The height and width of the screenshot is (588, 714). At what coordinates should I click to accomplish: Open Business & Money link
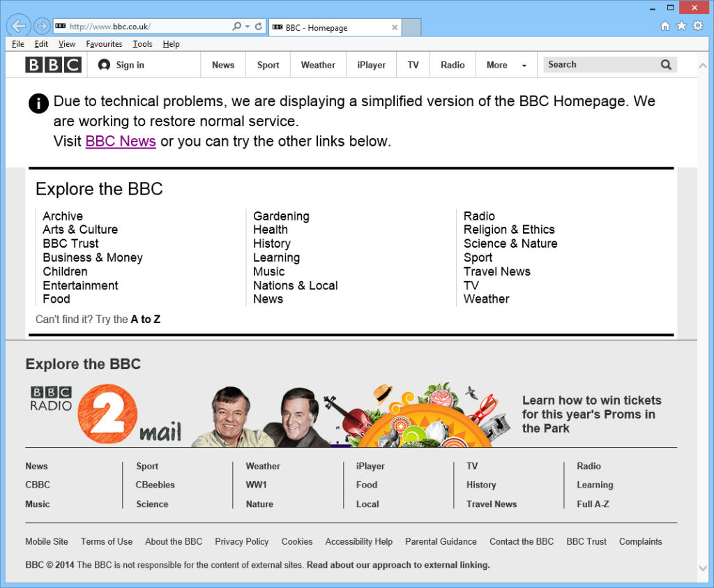point(93,257)
